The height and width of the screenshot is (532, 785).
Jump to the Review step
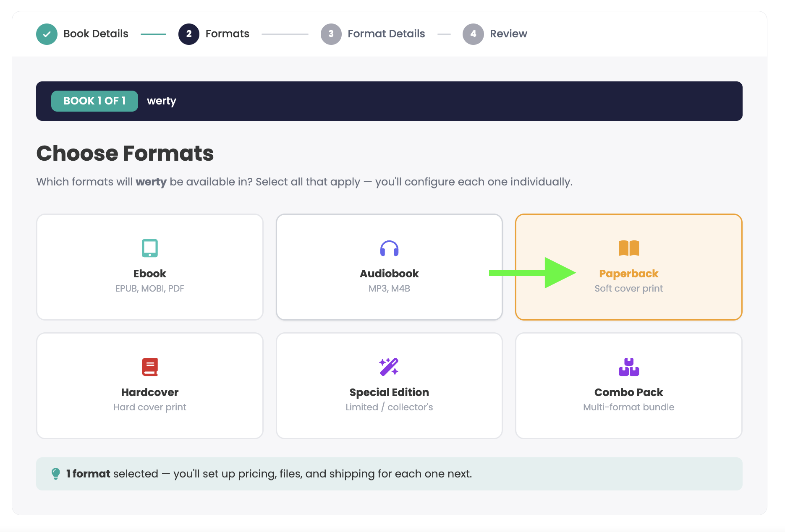[x=508, y=34]
